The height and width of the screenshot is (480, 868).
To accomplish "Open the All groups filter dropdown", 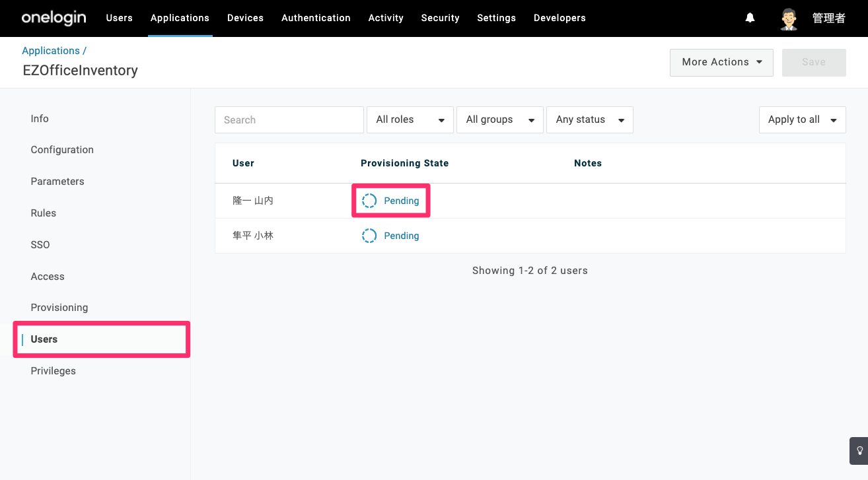I will [x=500, y=120].
